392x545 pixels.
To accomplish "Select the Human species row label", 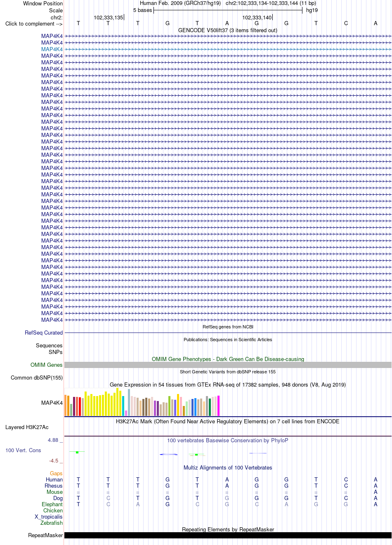I will click(54, 479).
